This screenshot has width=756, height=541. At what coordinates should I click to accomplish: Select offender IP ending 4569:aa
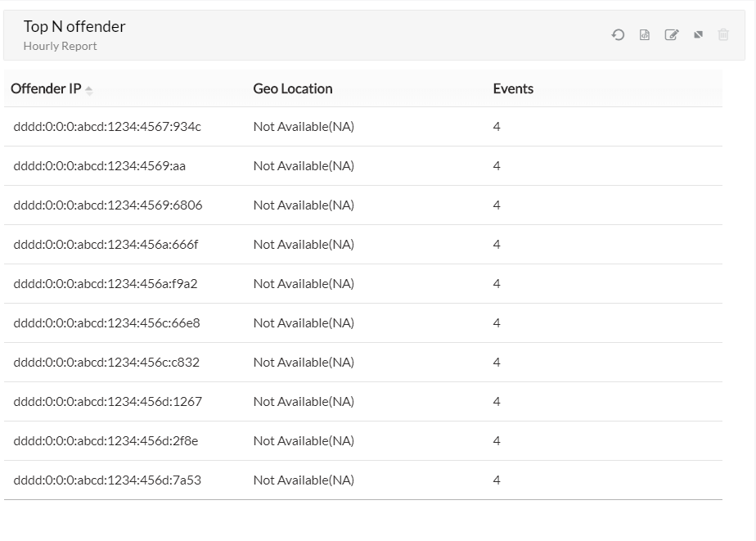pyautogui.click(x=100, y=166)
